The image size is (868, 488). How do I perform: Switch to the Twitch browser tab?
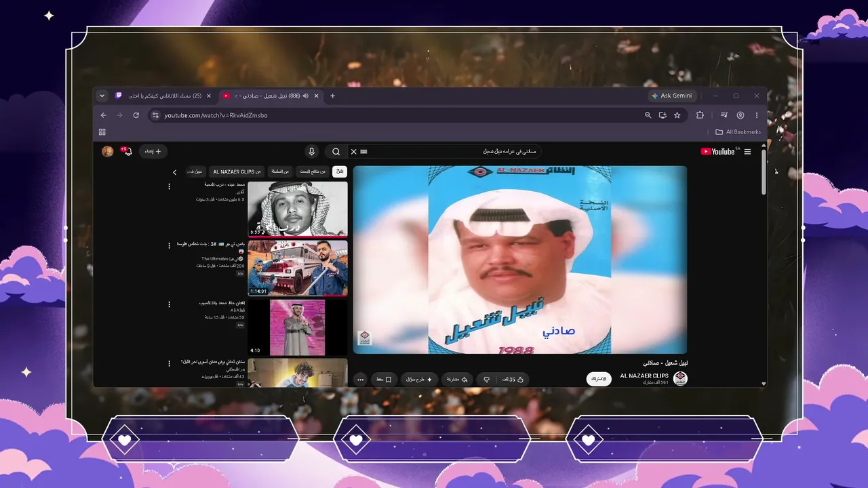click(163, 96)
